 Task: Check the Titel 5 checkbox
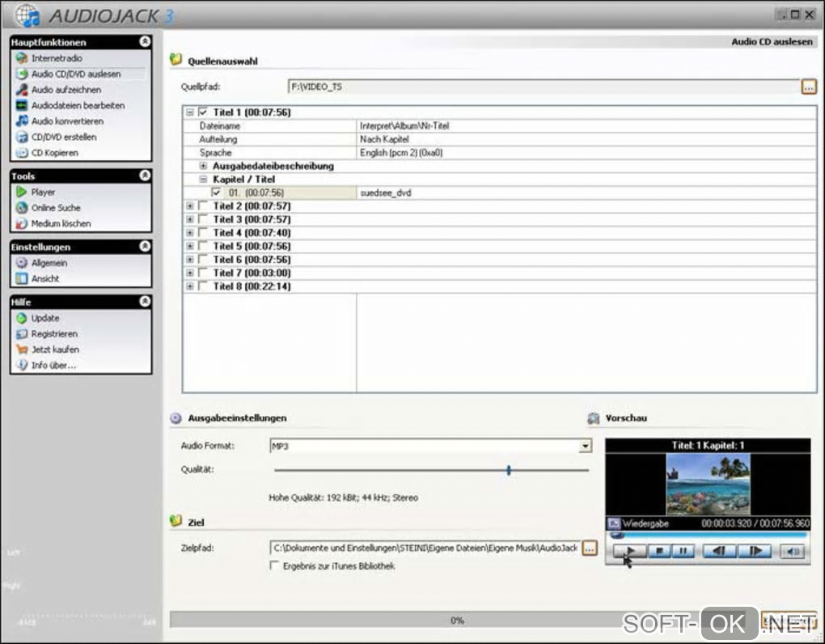[x=203, y=246]
